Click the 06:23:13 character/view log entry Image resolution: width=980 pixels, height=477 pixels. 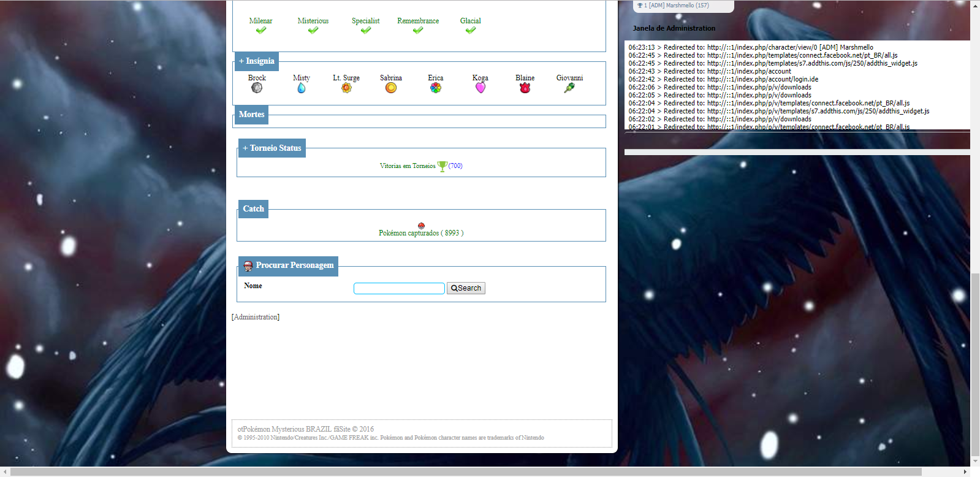(751, 47)
